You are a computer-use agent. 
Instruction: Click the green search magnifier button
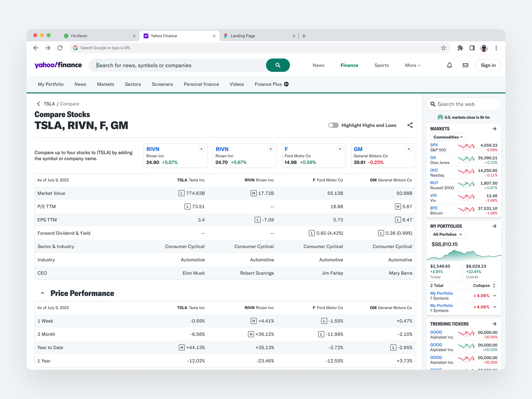coord(278,65)
